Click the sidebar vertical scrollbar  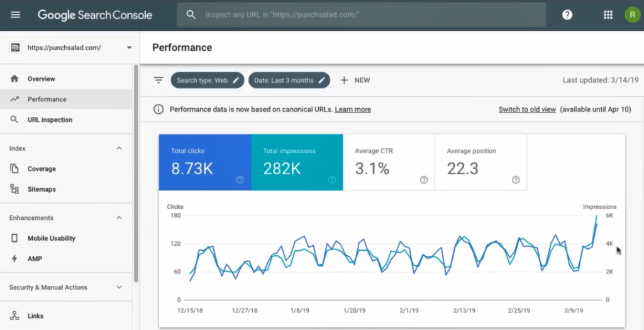[136, 172]
